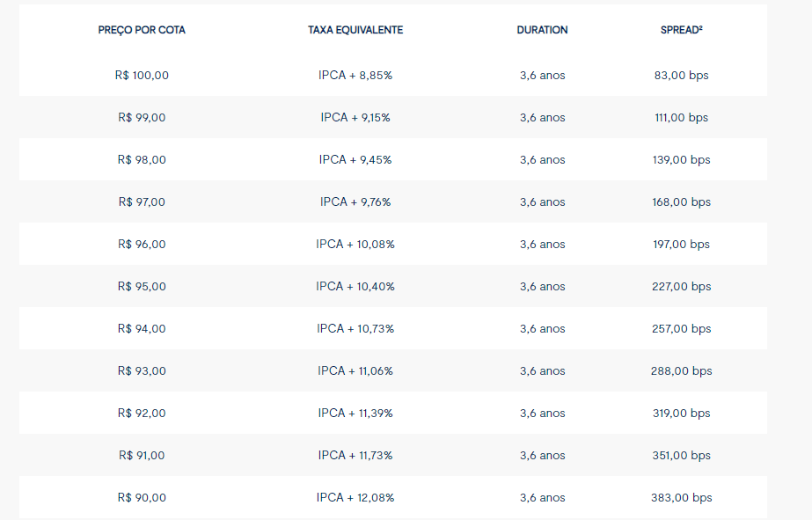Click the IPCA + 12,08% rate
The width and height of the screenshot is (812, 520).
click(355, 497)
